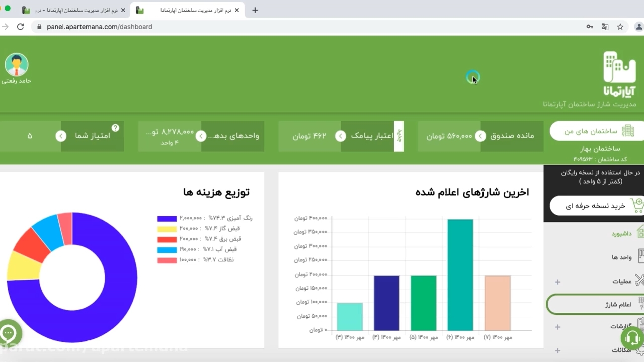Expand عملیات menu with plus sign
The width and height of the screenshot is (644, 362).
point(557,282)
